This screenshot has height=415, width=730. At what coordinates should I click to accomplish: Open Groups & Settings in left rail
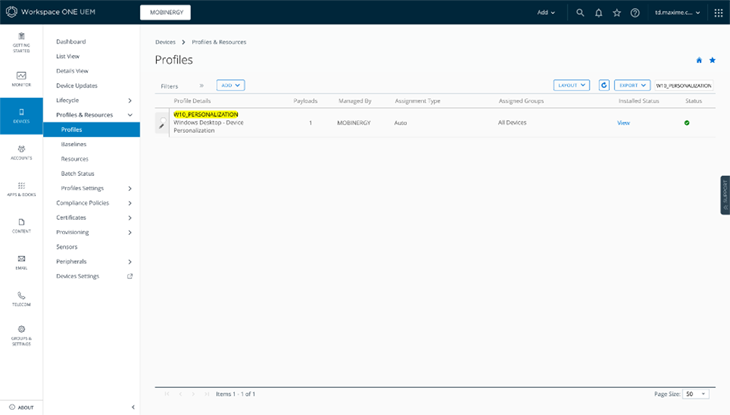click(21, 335)
